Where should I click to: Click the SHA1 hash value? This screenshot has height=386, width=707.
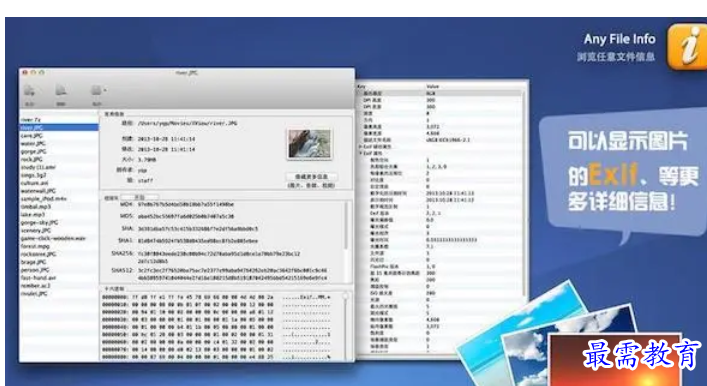198,241
